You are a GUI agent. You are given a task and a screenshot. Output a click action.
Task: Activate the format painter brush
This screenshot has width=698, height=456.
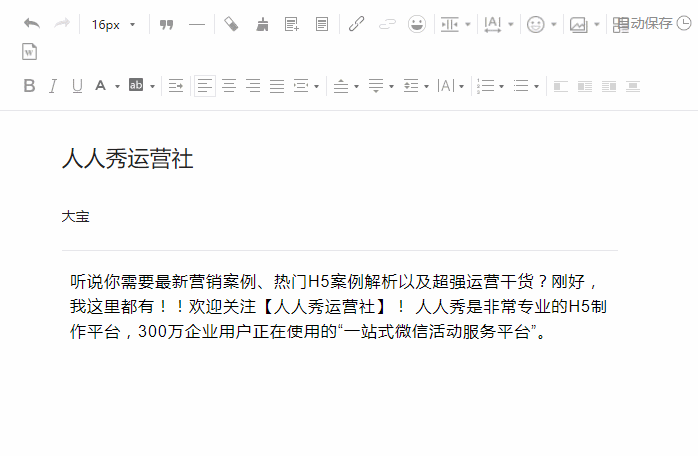262,24
